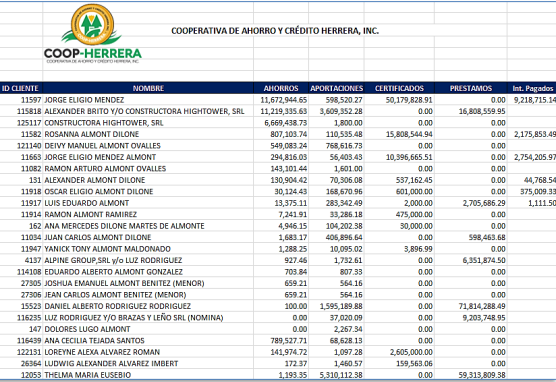Image resolution: width=556 pixels, height=382 pixels.
Task: Select cell JEAN CARLOS ALMONT BENITEZ (MENOR)
Action: (x=148, y=295)
